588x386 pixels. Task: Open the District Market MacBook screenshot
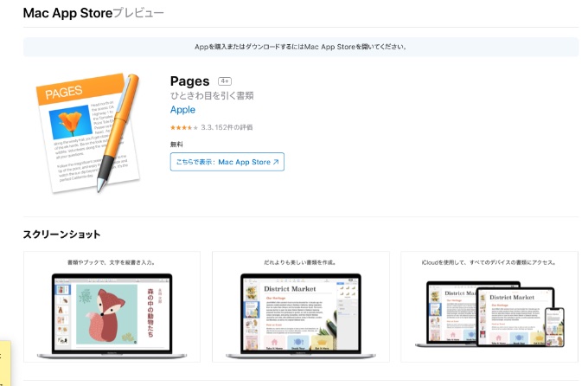coord(300,306)
